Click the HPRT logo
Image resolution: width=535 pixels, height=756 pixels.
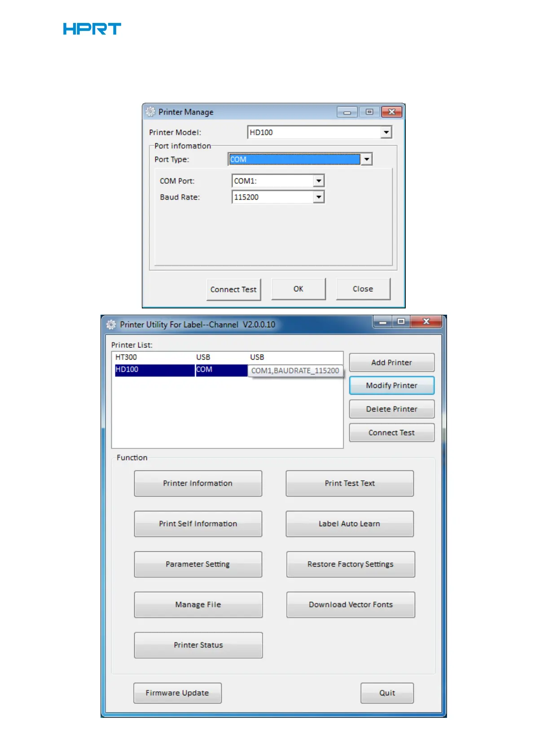(x=92, y=29)
